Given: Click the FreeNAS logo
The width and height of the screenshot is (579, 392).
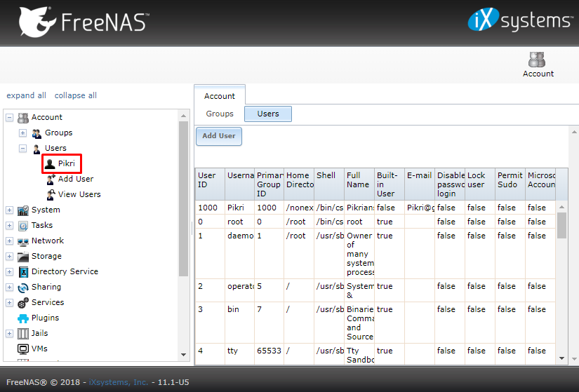Looking at the screenshot, I should [84, 22].
